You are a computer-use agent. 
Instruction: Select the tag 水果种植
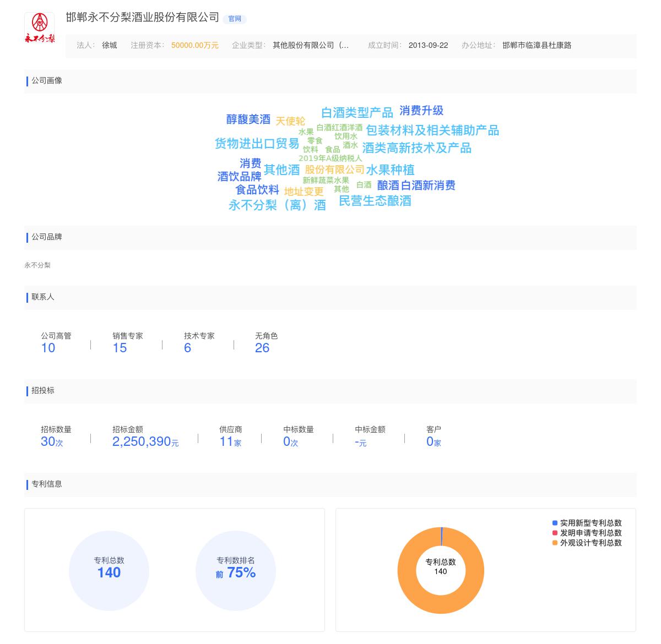pos(391,170)
